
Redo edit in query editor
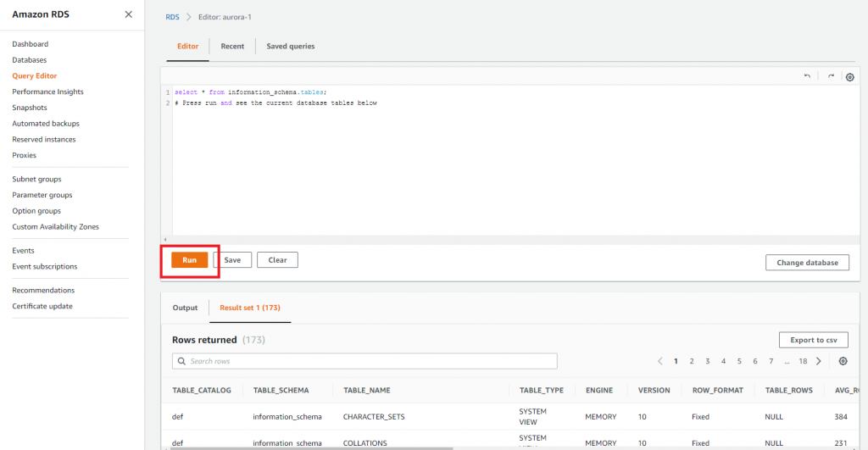coord(831,76)
